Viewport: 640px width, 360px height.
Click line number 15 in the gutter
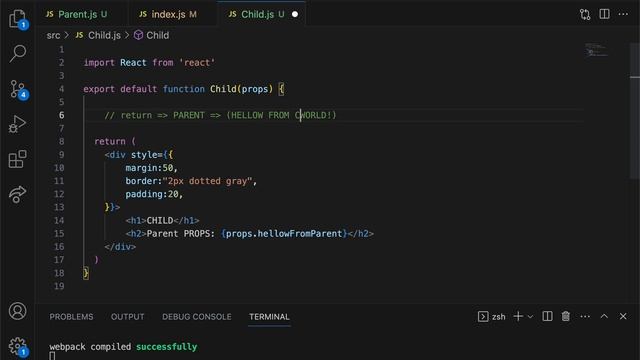click(59, 233)
